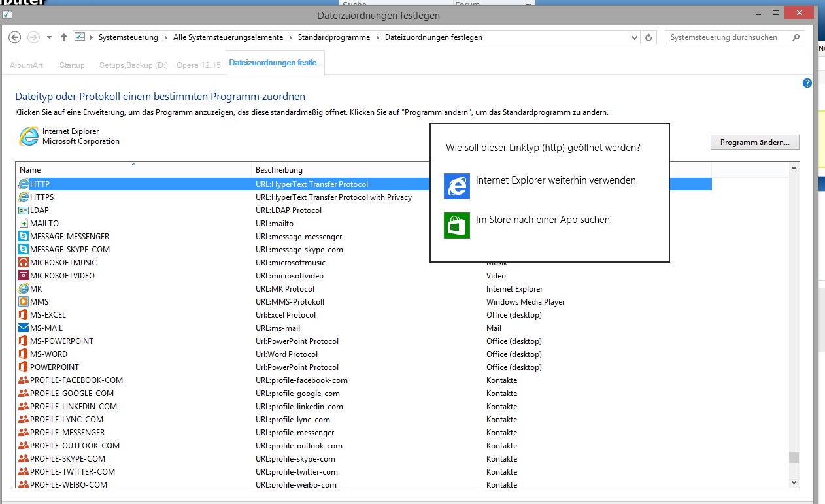Choose Internet Explorer weiterhin verwenden
This screenshot has height=504, width=825.
[x=539, y=186]
